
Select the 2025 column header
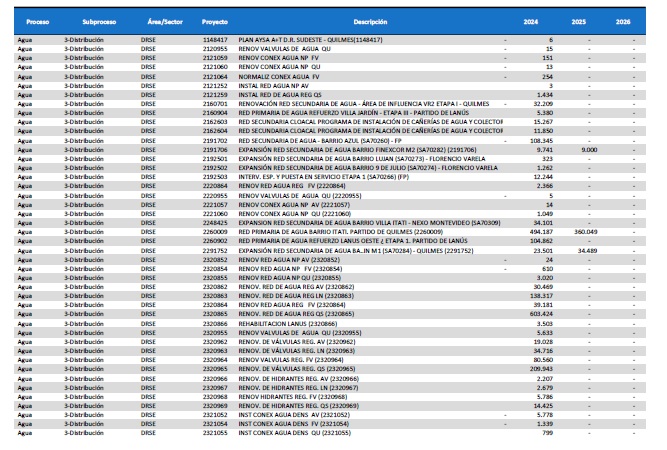pyautogui.click(x=590, y=20)
